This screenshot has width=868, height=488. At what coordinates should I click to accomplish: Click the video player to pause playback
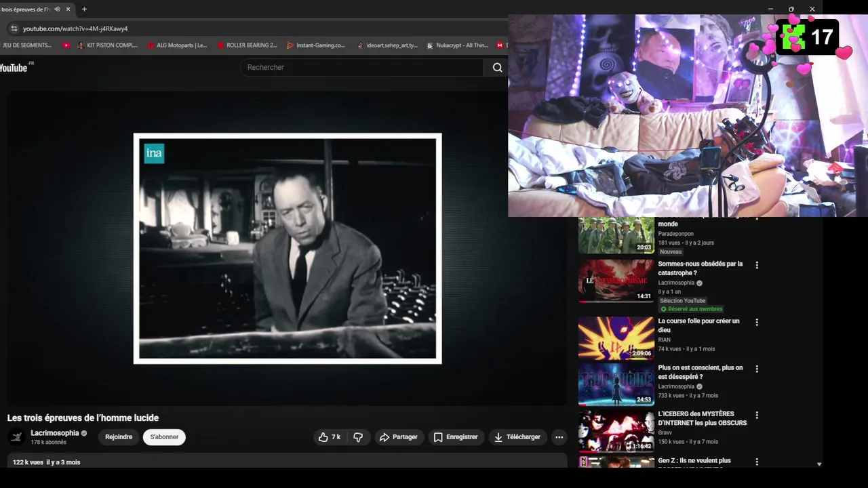[287, 248]
